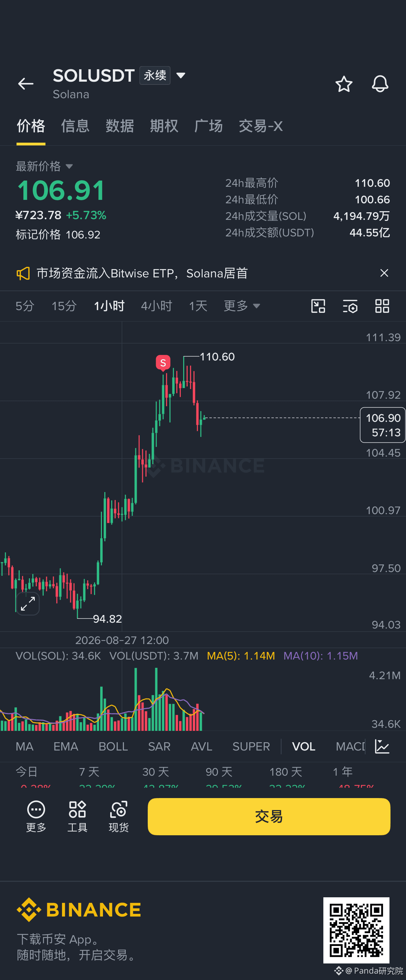Switch to the 信息 tab
Screen dimensions: 406x980
point(75,126)
